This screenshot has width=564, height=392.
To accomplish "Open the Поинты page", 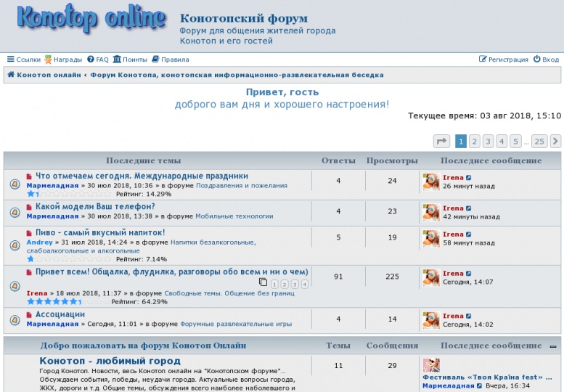I will [x=130, y=60].
